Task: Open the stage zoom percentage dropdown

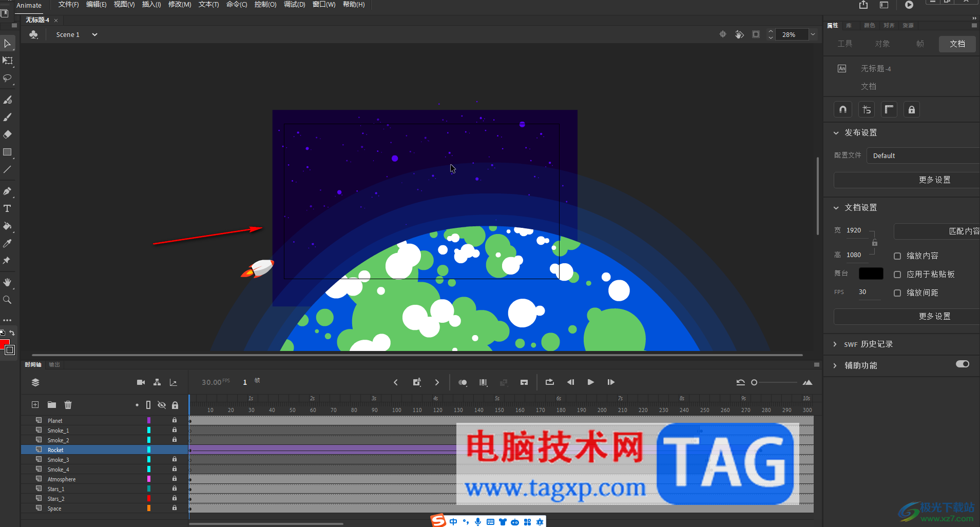Action: (813, 34)
